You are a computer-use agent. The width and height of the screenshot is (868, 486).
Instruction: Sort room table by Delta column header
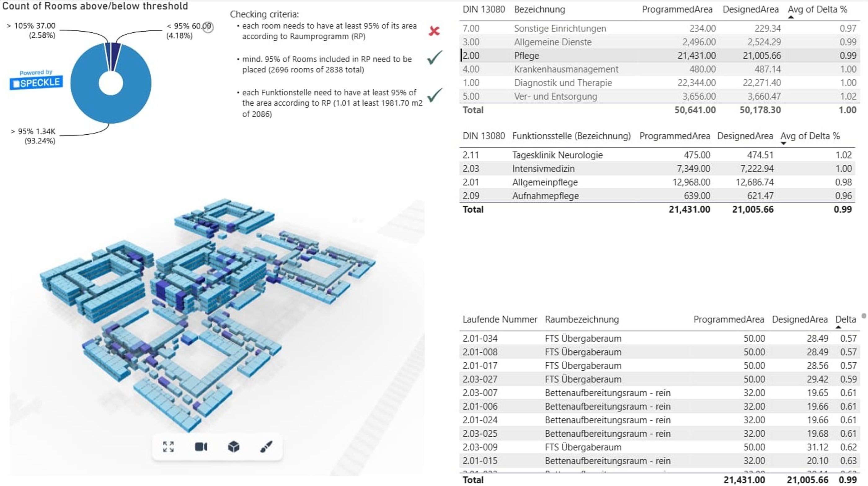[845, 319]
